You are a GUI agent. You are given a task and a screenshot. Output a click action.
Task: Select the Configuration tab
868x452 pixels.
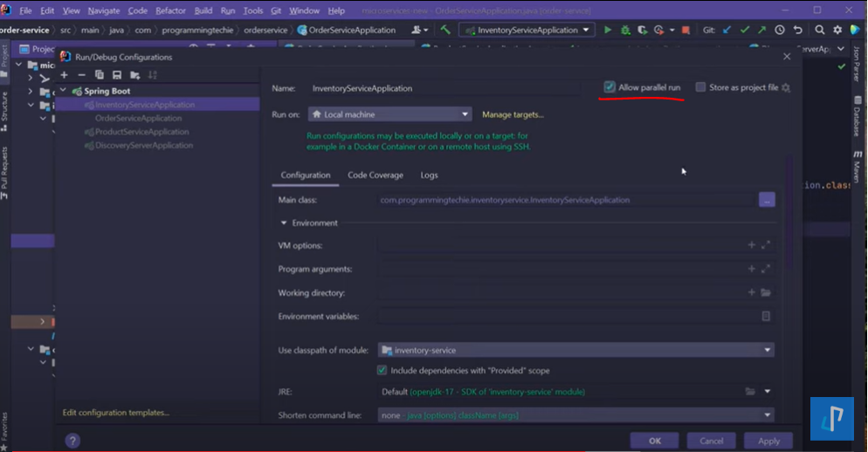[306, 175]
